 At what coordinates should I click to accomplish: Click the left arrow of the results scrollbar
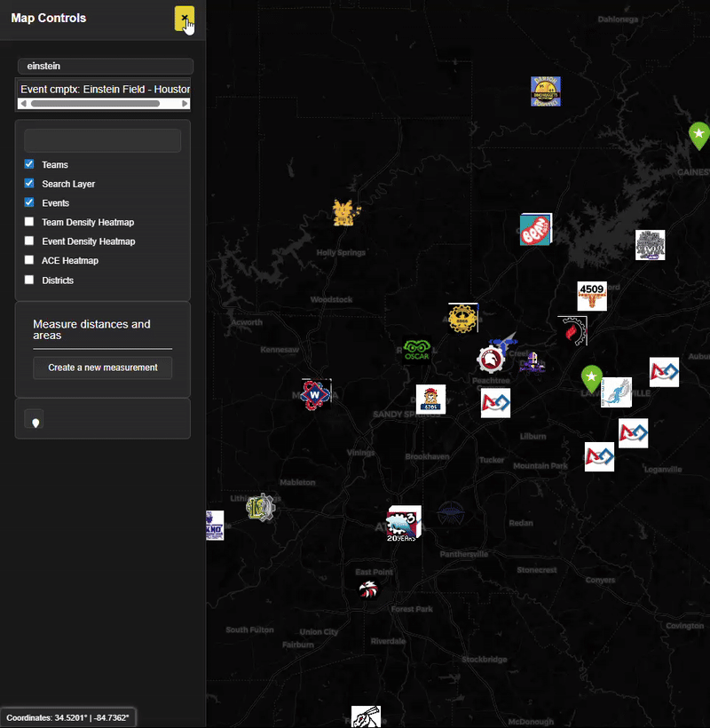pyautogui.click(x=24, y=104)
